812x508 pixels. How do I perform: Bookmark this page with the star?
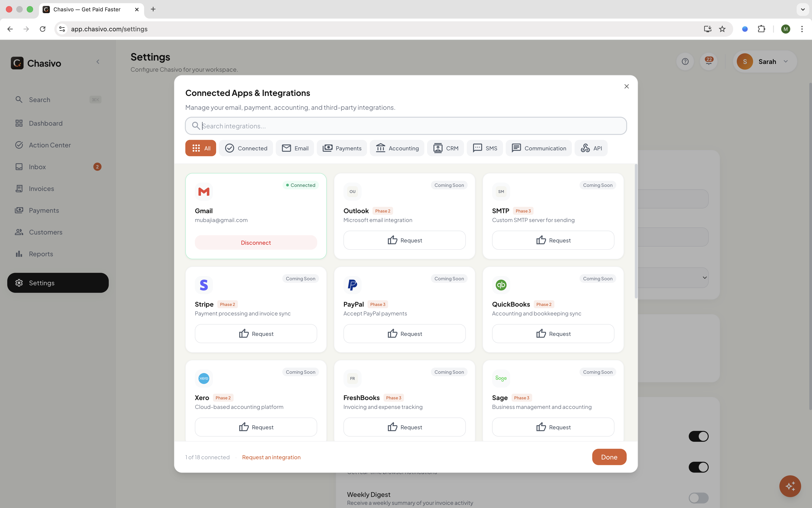[722, 29]
